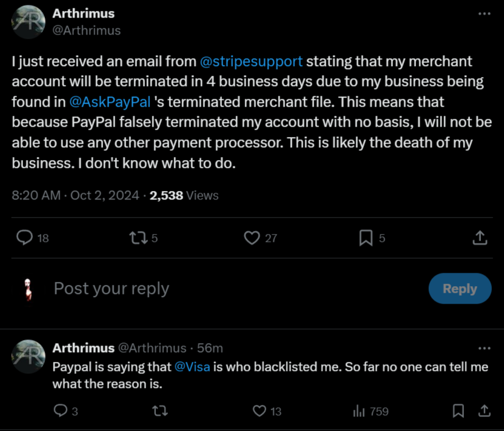Share the main tweet
The height and width of the screenshot is (431, 504).
[480, 238]
